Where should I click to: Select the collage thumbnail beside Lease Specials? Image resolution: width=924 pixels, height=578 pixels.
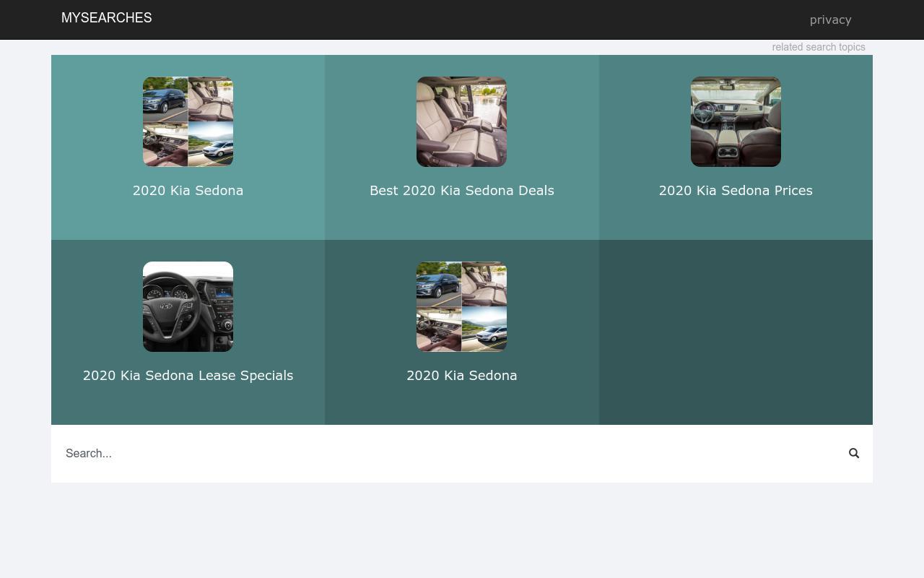461,306
